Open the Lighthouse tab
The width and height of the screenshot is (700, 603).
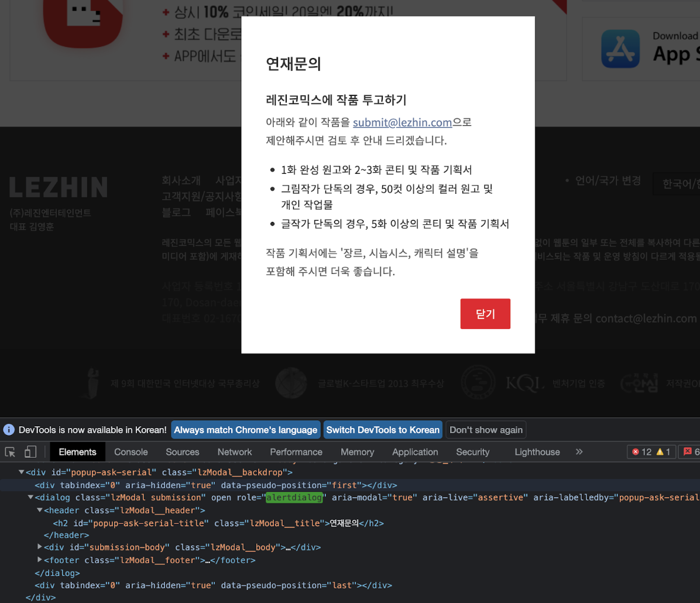click(537, 452)
